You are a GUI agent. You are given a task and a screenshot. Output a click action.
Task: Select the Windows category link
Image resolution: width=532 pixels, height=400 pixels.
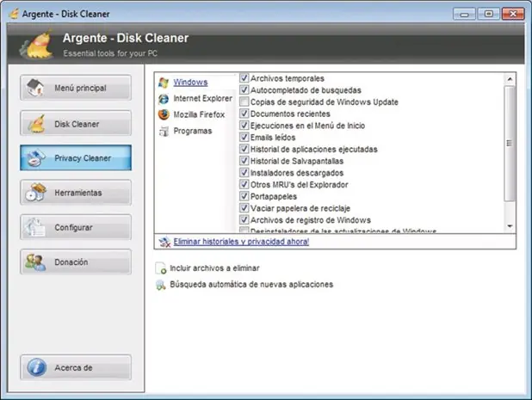[190, 83]
